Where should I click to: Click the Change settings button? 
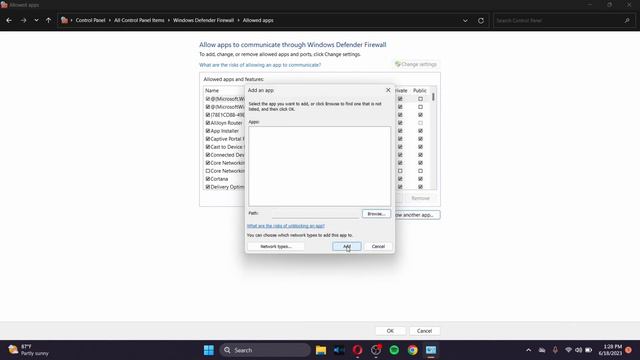(x=416, y=64)
